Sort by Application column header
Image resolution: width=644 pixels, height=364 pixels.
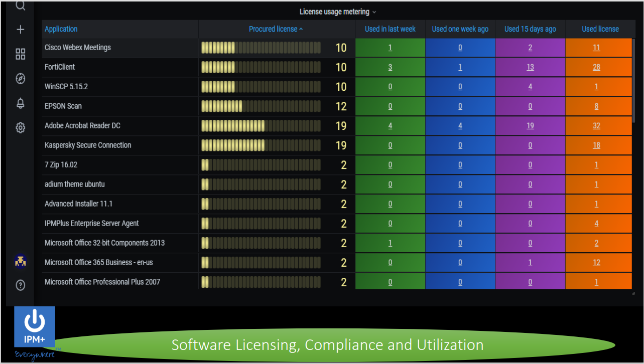pos(61,29)
